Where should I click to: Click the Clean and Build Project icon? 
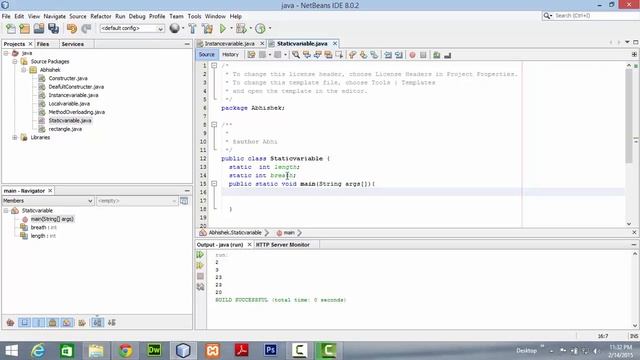[x=207, y=28]
